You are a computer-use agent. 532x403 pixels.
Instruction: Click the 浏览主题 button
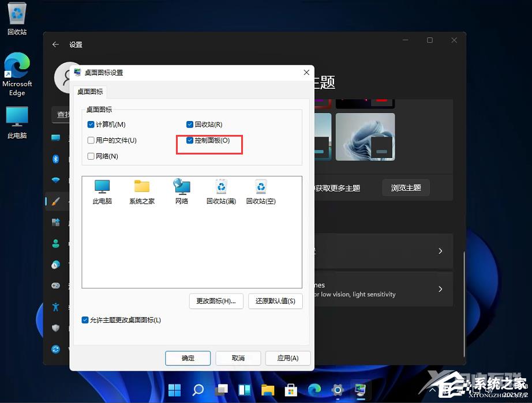click(406, 187)
